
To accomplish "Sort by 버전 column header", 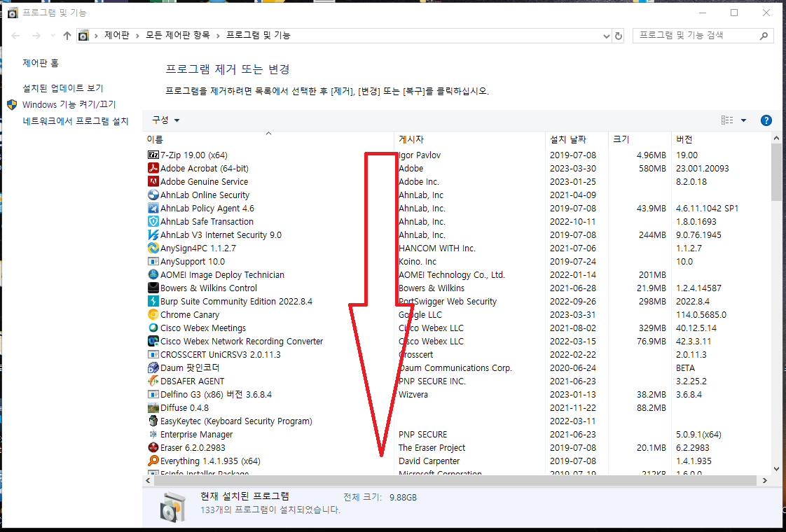I will [x=720, y=139].
